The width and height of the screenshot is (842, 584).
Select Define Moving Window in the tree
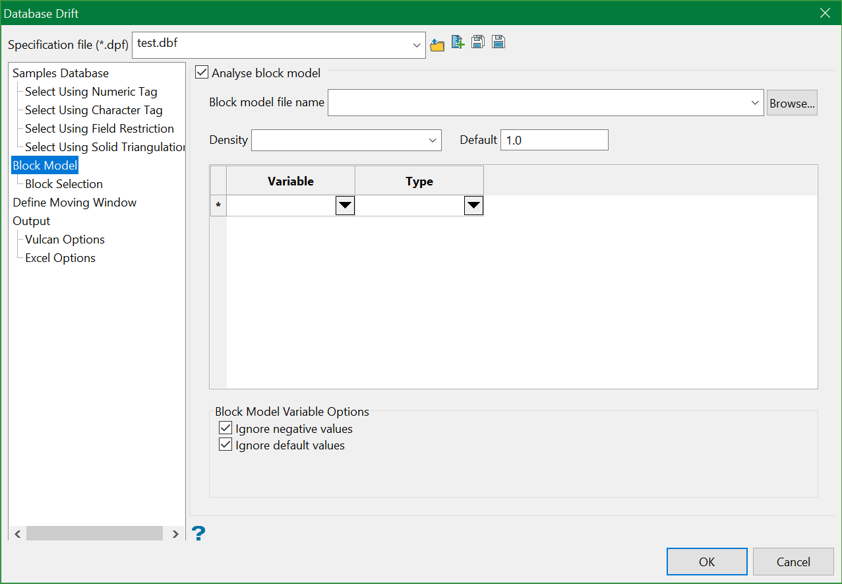pos(74,202)
